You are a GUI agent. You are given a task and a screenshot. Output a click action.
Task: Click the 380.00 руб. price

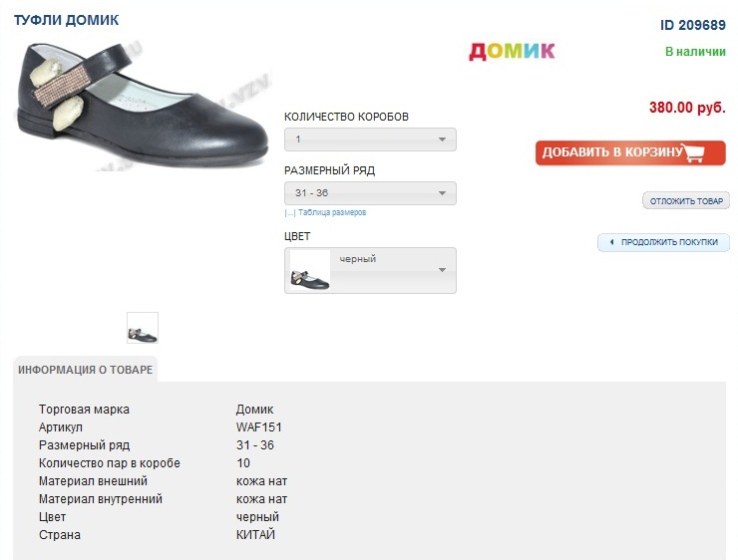687,108
